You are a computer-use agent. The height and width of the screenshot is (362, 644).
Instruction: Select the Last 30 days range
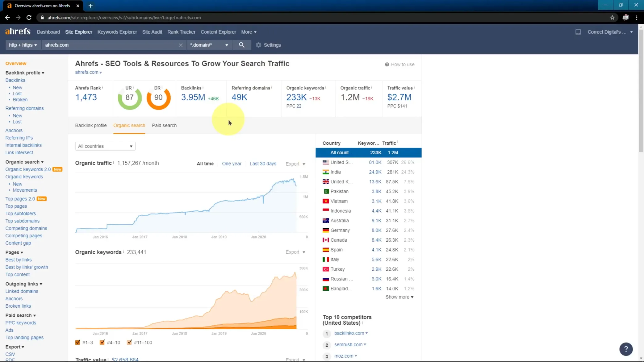point(263,164)
